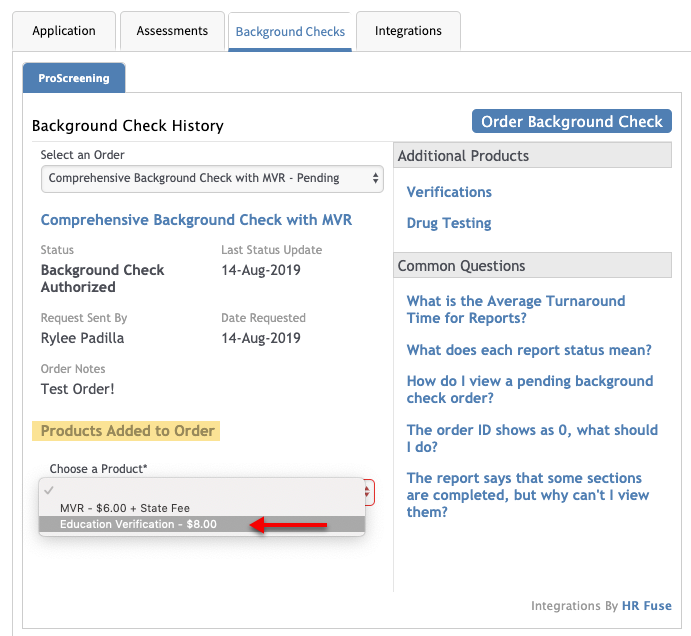Image resolution: width=691 pixels, height=636 pixels.
Task: Click the Choose a Product dropdown arrows
Action: [x=368, y=492]
